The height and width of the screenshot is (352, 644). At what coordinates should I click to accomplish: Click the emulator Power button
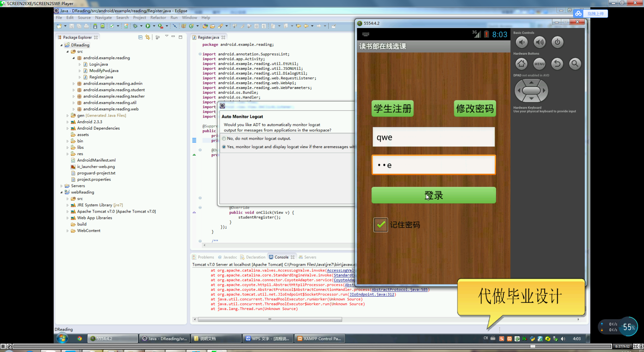[557, 42]
